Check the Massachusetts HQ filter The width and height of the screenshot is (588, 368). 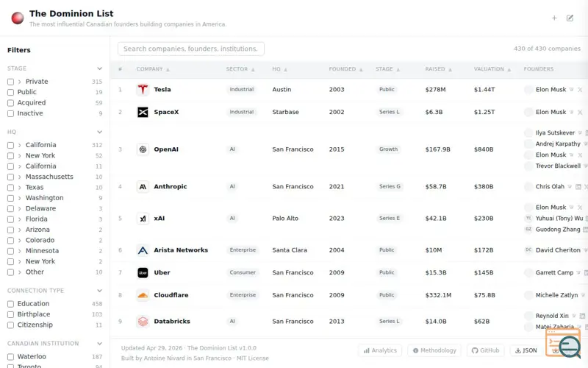(x=10, y=177)
